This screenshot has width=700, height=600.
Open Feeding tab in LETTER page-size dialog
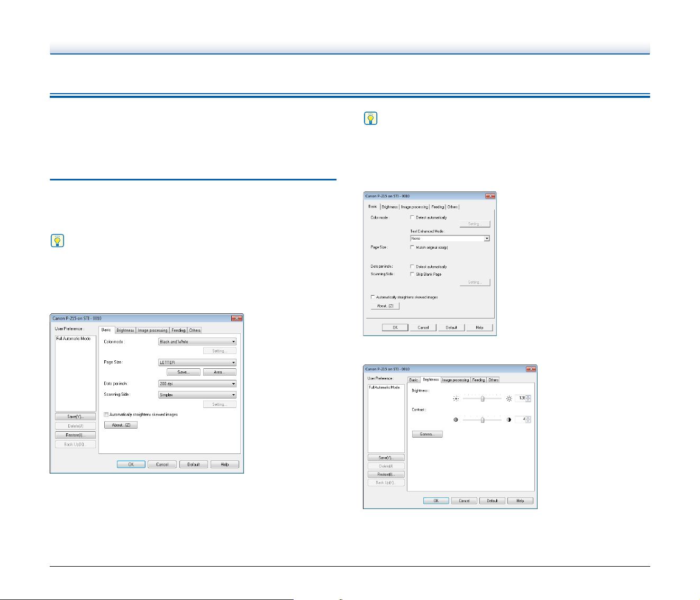[178, 330]
